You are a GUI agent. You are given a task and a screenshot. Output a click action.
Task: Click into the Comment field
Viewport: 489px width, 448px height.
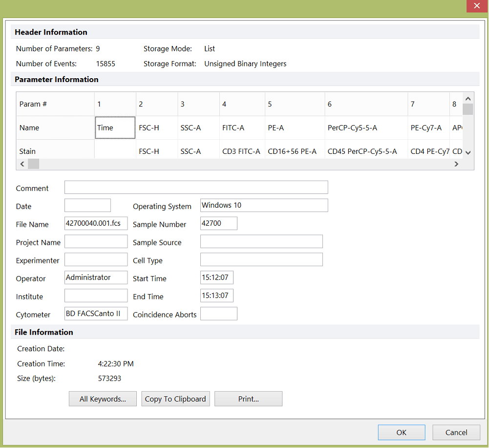coord(196,188)
